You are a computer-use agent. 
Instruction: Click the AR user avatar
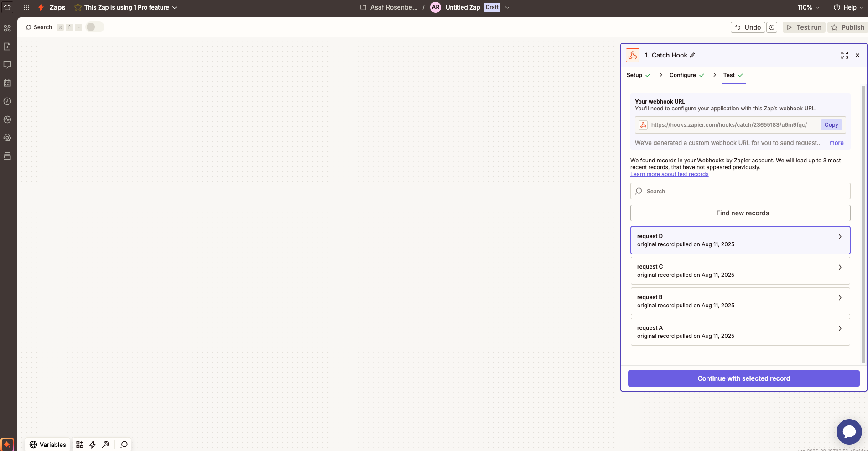pyautogui.click(x=436, y=7)
